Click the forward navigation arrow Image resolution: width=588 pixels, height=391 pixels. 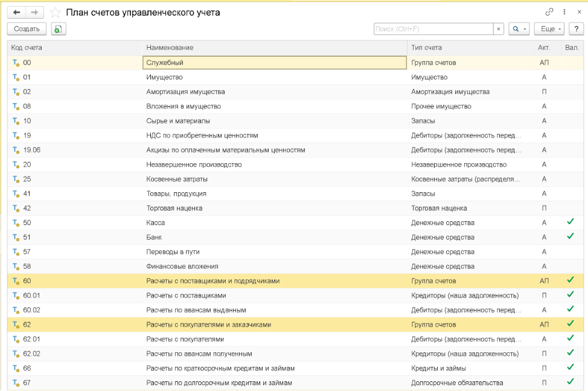pyautogui.click(x=34, y=12)
